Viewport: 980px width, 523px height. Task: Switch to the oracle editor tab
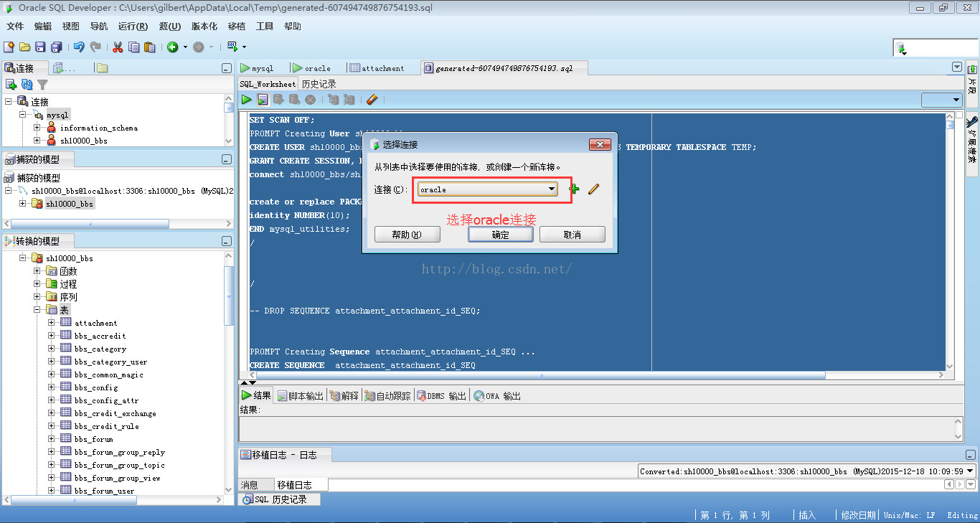(x=311, y=68)
